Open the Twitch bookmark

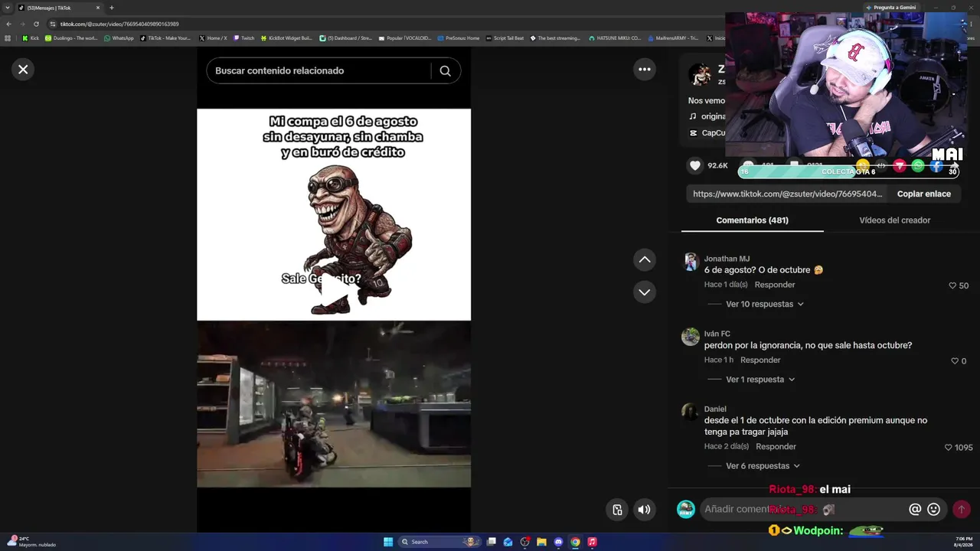(243, 38)
